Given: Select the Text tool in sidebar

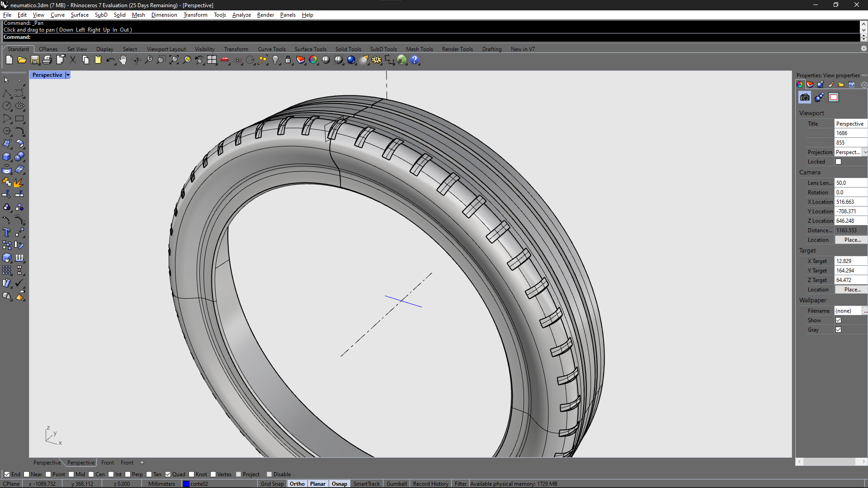Looking at the screenshot, I should (x=7, y=232).
